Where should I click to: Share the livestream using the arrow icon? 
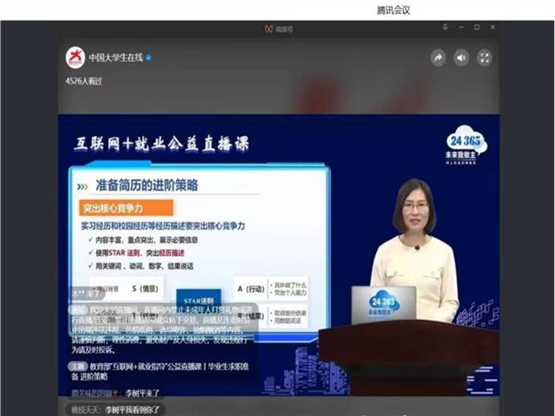438,58
